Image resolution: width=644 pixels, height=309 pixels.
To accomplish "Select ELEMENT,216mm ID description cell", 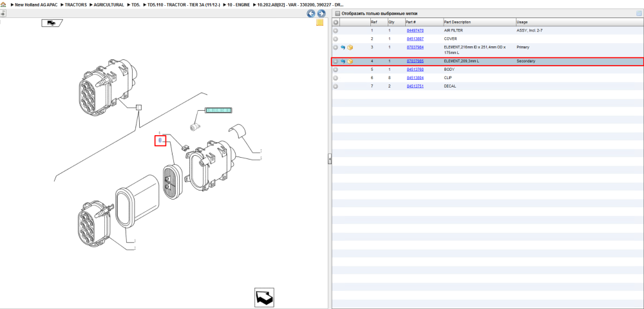I will [x=475, y=50].
